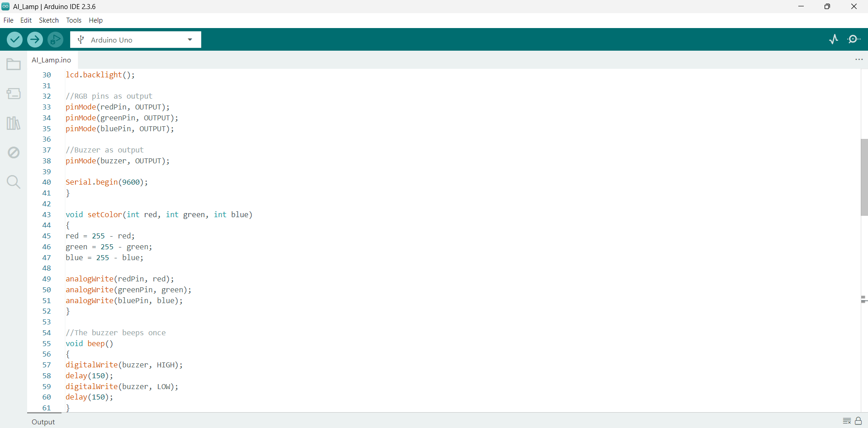Click the editor vertical scrollbar thumb
The width and height of the screenshot is (868, 428).
tap(864, 177)
